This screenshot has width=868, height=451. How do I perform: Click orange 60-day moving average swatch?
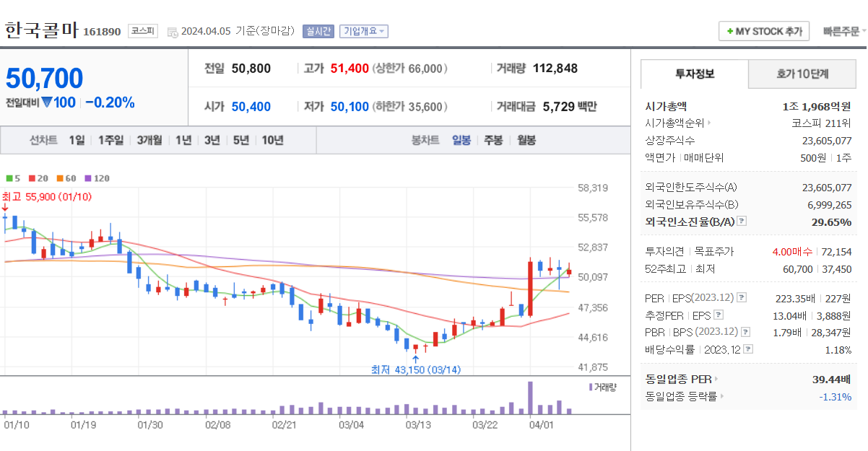(59, 178)
